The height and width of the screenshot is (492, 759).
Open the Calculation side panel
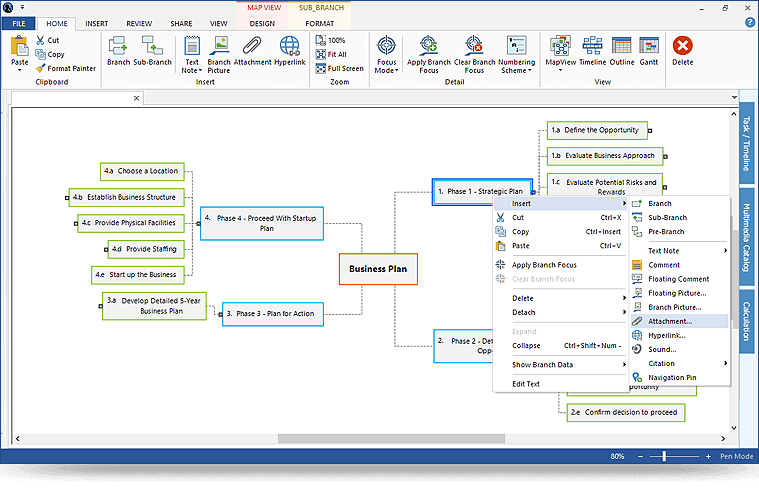click(747, 322)
